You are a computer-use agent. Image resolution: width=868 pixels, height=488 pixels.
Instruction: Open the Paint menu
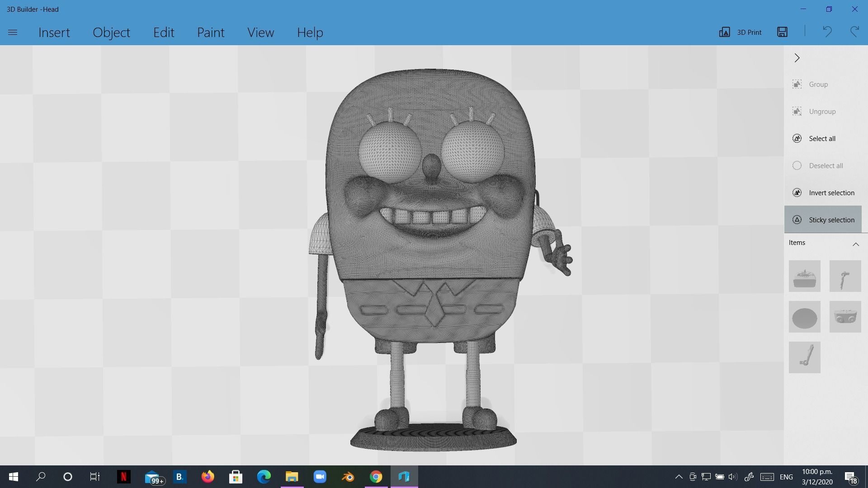pos(211,33)
